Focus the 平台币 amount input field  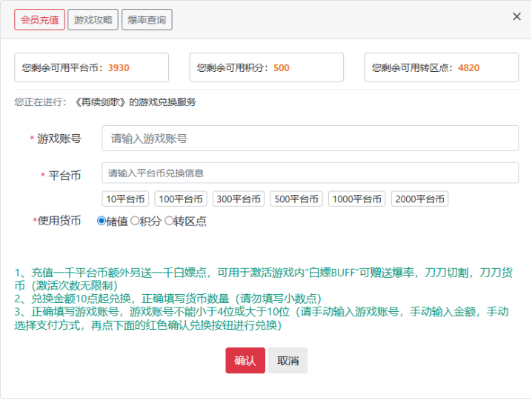click(310, 173)
